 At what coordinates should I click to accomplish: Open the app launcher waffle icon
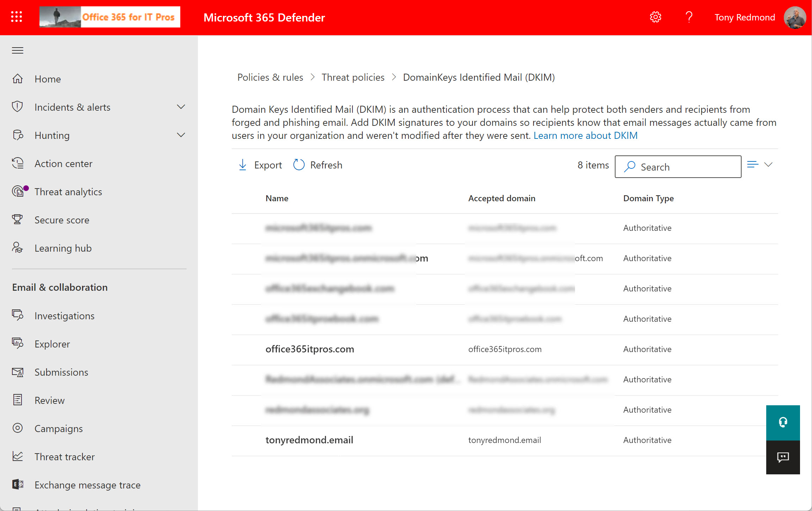coord(17,17)
